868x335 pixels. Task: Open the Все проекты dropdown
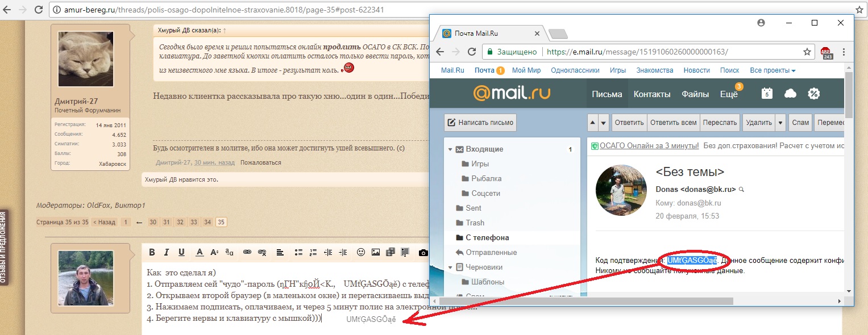coord(773,70)
